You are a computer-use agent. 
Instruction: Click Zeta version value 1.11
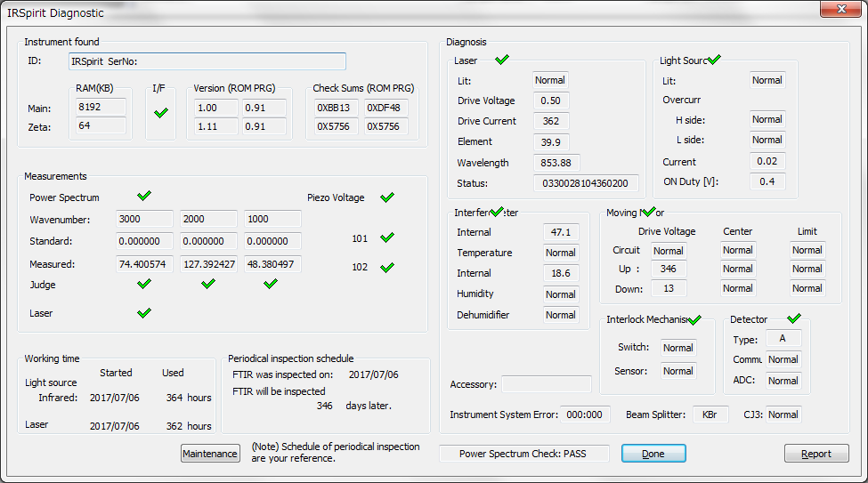216,126
